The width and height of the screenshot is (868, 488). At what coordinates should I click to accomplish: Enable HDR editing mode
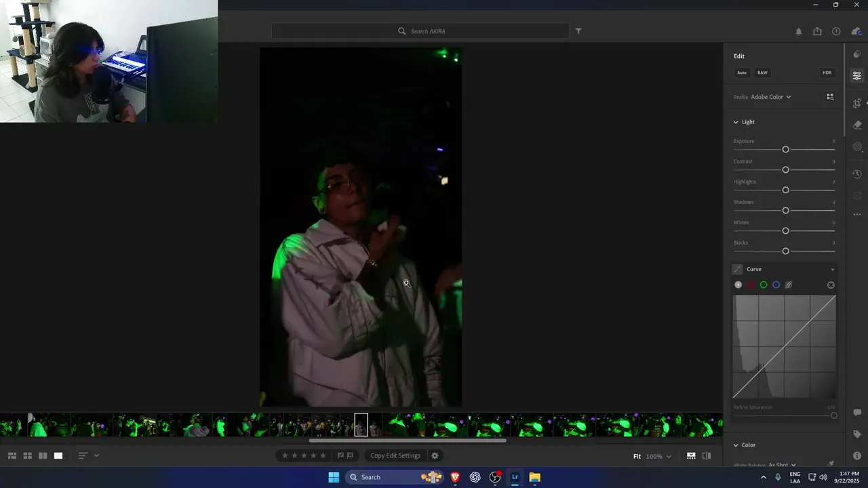(x=827, y=73)
